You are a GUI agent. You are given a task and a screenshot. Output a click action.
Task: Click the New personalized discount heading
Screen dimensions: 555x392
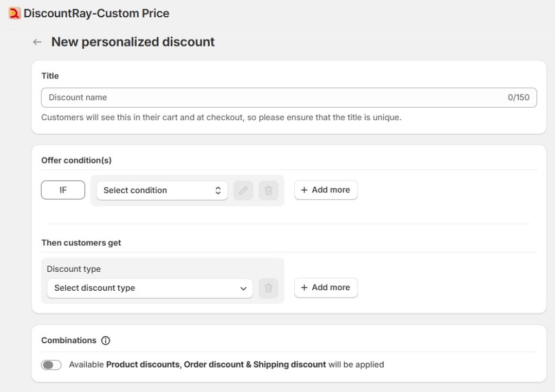point(133,42)
